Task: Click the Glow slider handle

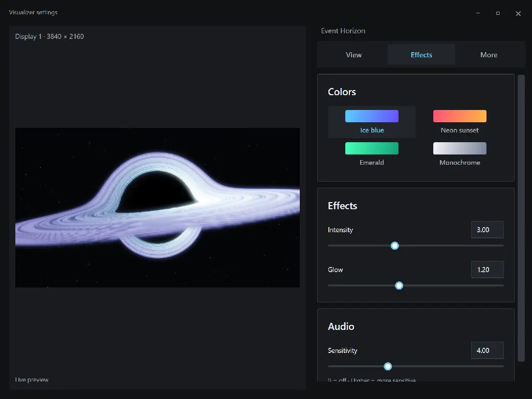Action: (400, 285)
